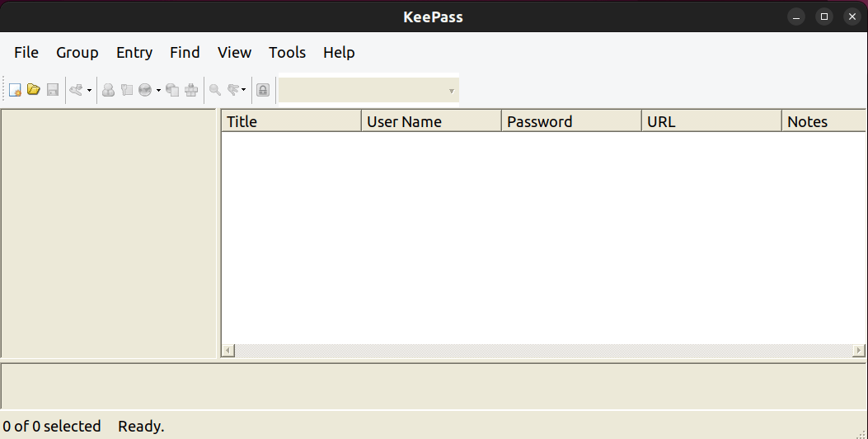
Task: Maximize the KeePass window
Action: [x=824, y=17]
